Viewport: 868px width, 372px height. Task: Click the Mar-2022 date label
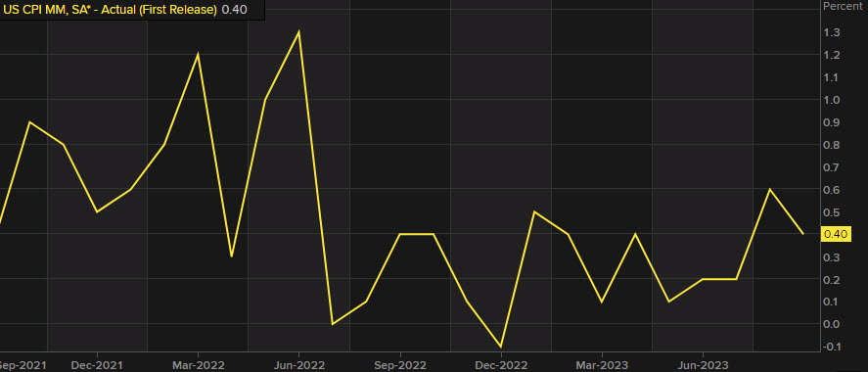point(199,365)
